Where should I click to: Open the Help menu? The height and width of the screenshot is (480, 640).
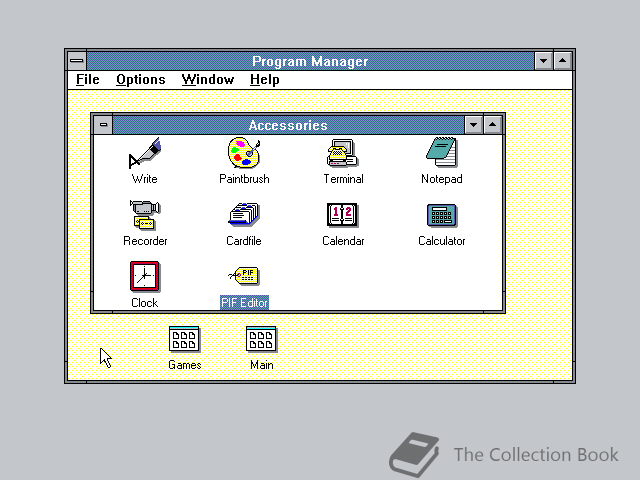pyautogui.click(x=264, y=80)
